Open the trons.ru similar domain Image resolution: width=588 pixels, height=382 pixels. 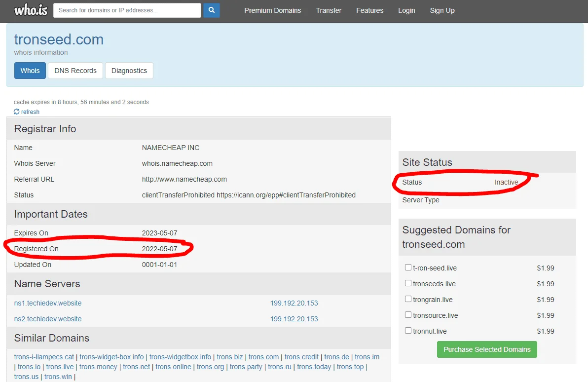279,367
